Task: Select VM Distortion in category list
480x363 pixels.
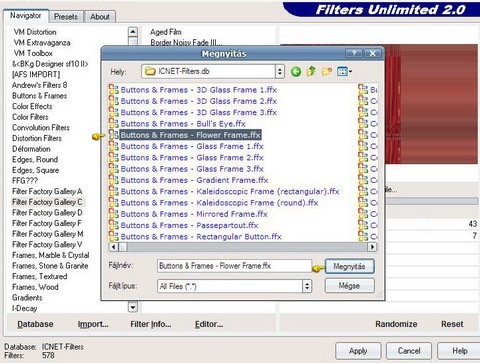Action: click(x=35, y=32)
